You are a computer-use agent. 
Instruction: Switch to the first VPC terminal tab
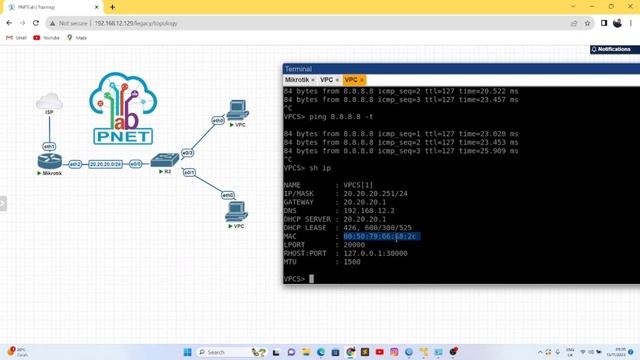[x=326, y=80]
